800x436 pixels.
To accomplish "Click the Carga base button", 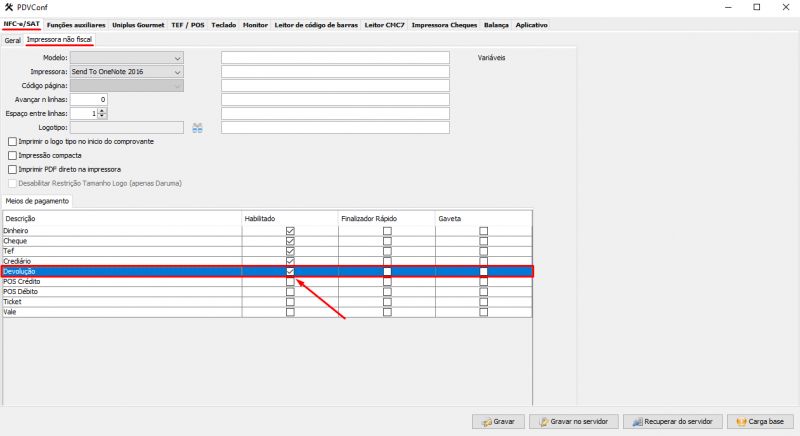I will [x=761, y=421].
